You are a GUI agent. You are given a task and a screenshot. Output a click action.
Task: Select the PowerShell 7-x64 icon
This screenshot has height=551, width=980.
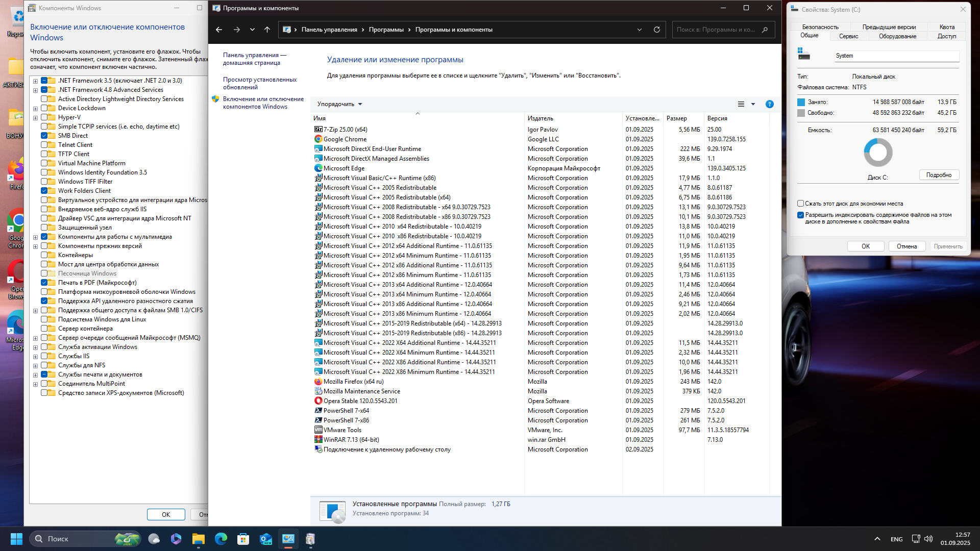point(318,411)
